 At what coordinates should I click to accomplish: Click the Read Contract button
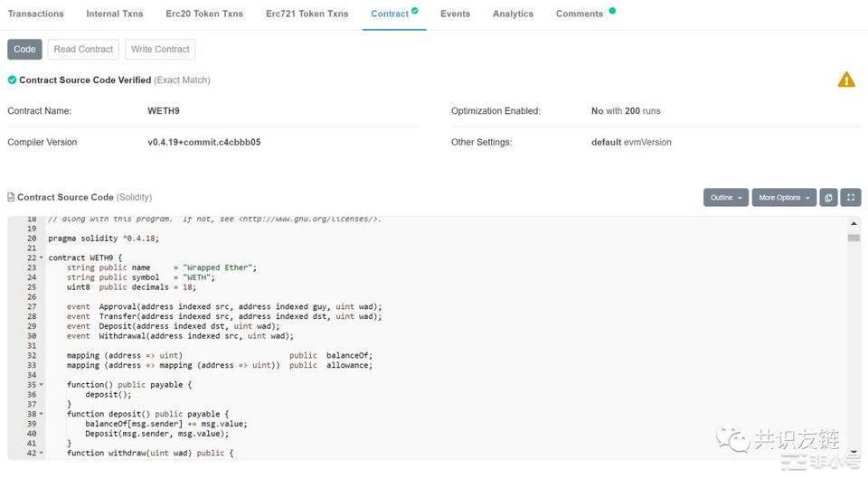(83, 49)
